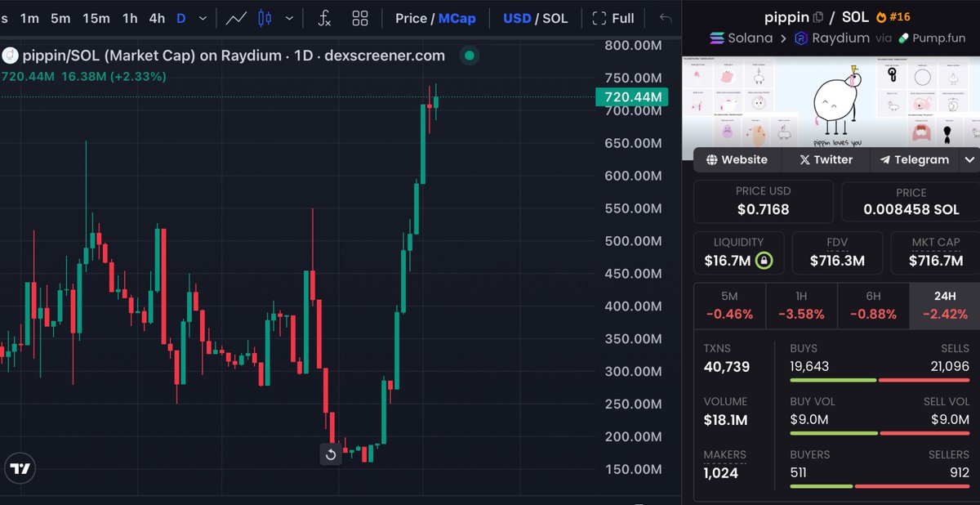The width and height of the screenshot is (980, 505).
Task: Toggle chart display to Price
Action: [411, 17]
